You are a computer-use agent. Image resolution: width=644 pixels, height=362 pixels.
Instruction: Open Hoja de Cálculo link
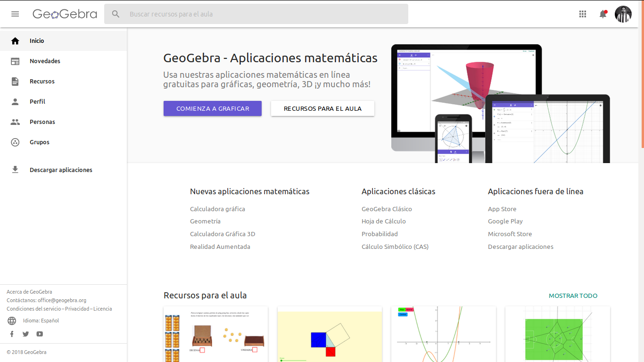(384, 221)
